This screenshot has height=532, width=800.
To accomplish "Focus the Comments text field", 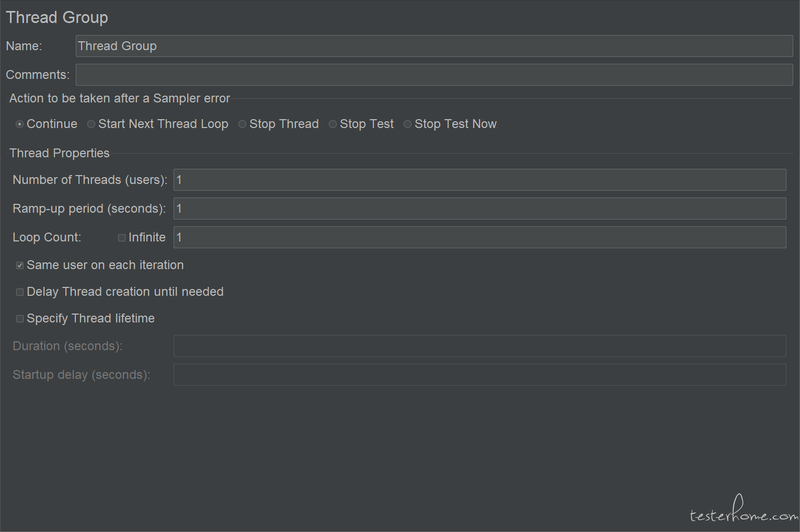I will pos(434,75).
